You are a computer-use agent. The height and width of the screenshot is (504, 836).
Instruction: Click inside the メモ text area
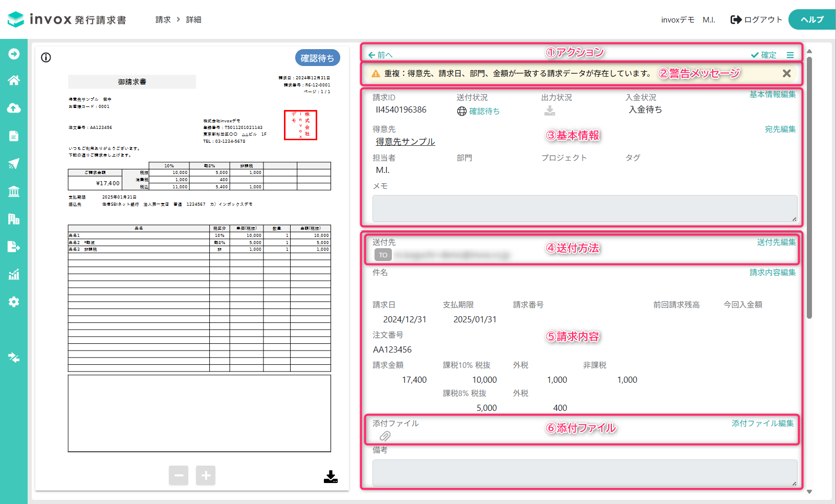click(x=585, y=208)
